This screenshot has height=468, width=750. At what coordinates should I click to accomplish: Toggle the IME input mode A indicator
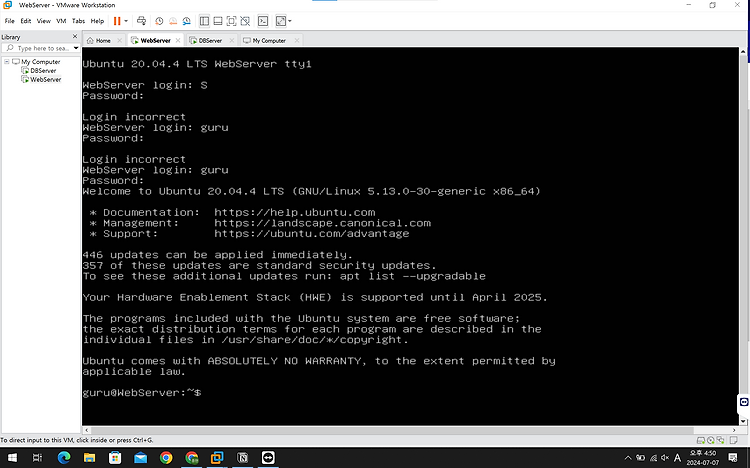[x=677, y=458]
